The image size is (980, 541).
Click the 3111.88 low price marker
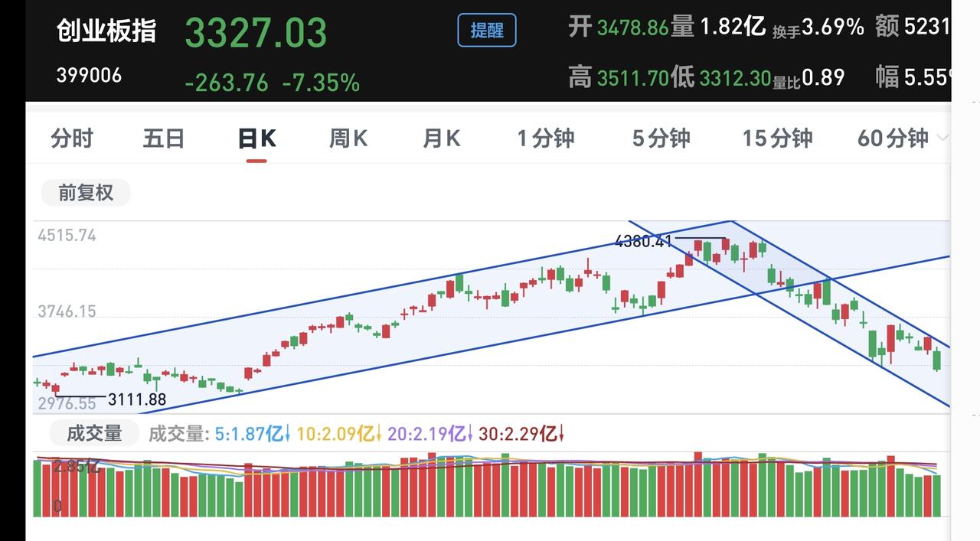137,399
